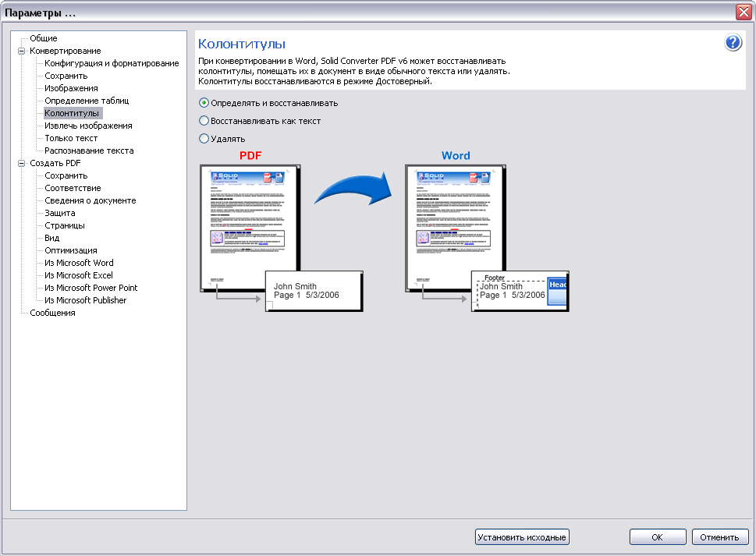Image resolution: width=756 pixels, height=556 pixels.
Task: Select the 'Удалять' radio button
Action: [204, 139]
